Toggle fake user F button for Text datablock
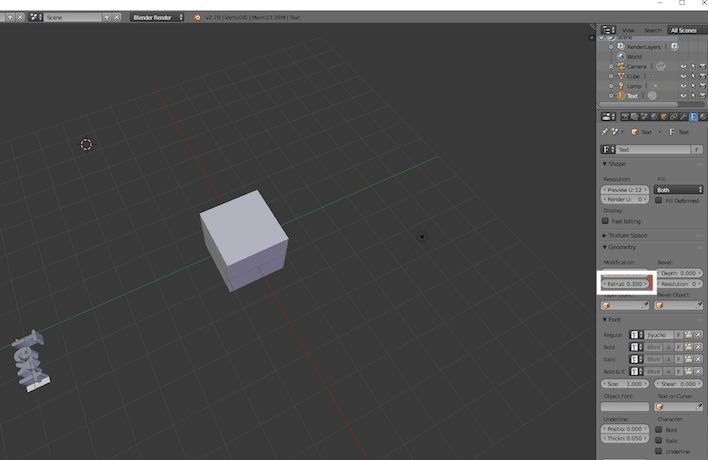The height and width of the screenshot is (460, 708). [697, 149]
